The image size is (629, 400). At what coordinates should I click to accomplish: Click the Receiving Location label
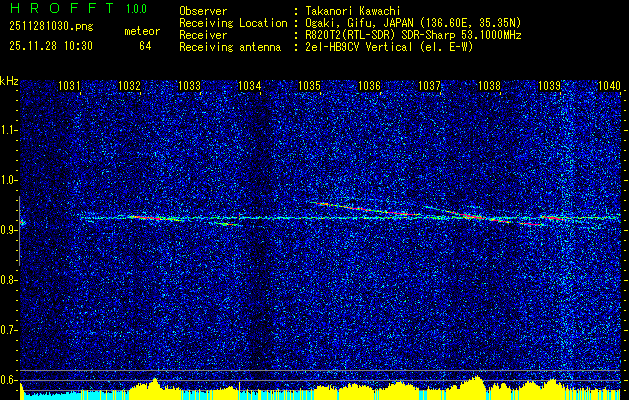(233, 23)
